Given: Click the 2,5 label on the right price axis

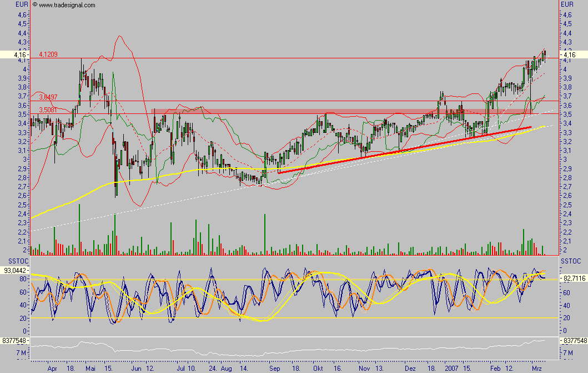Looking at the screenshot, I should (x=567, y=205).
